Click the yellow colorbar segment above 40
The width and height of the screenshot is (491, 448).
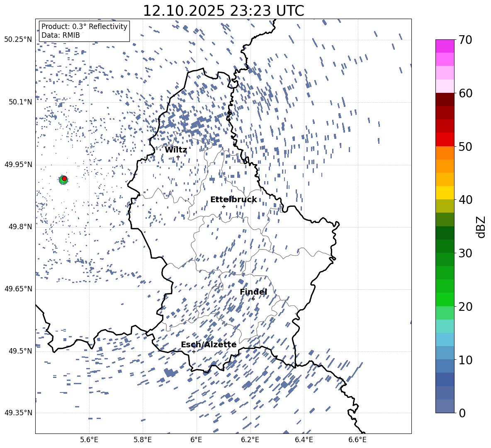[445, 193]
